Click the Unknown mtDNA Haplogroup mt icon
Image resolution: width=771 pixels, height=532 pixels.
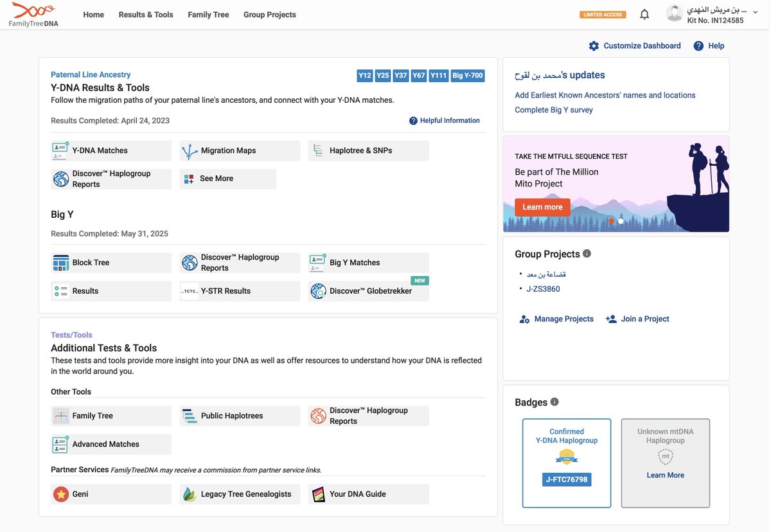tap(666, 457)
